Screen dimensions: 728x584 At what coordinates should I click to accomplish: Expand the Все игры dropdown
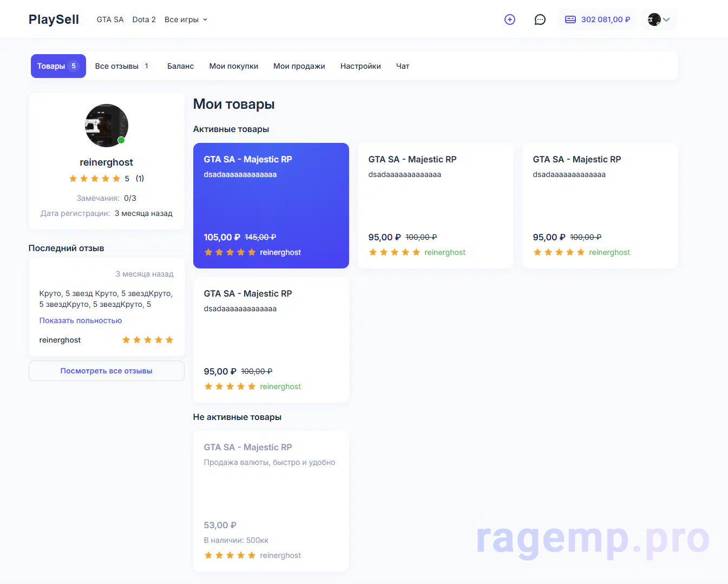186,19
